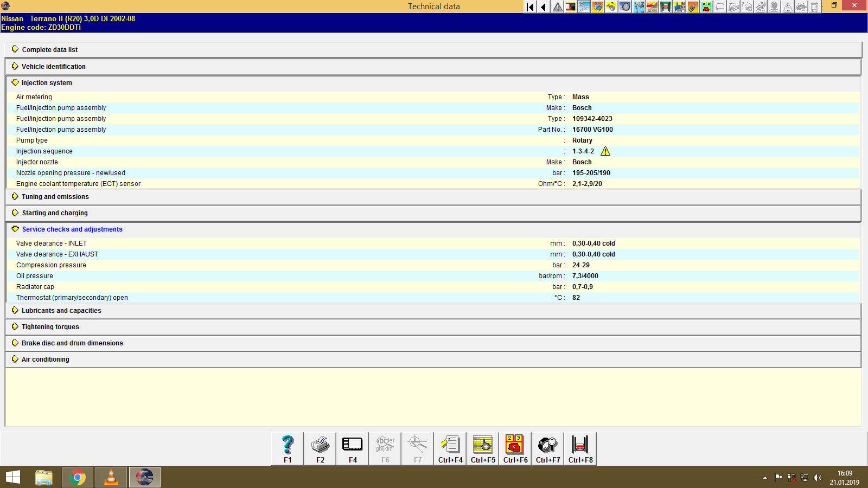Image resolution: width=868 pixels, height=488 pixels.
Task: Expand the Air conditioning section
Action: (45, 359)
